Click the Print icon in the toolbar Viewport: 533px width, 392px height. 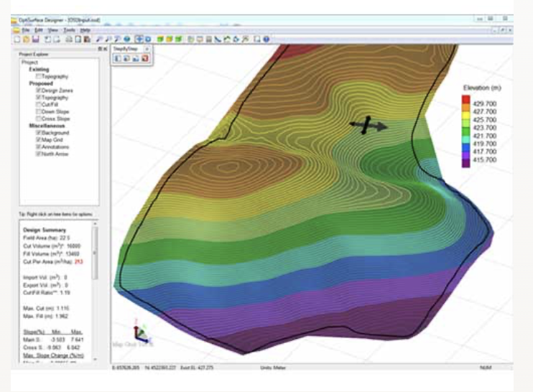point(70,39)
